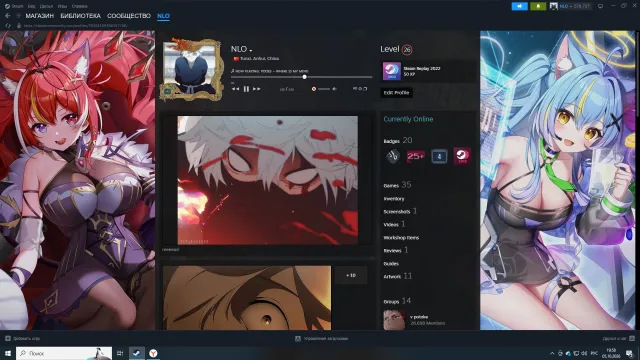The width and height of the screenshot is (640, 360).
Task: Open the Вид menu
Action: point(31,6)
